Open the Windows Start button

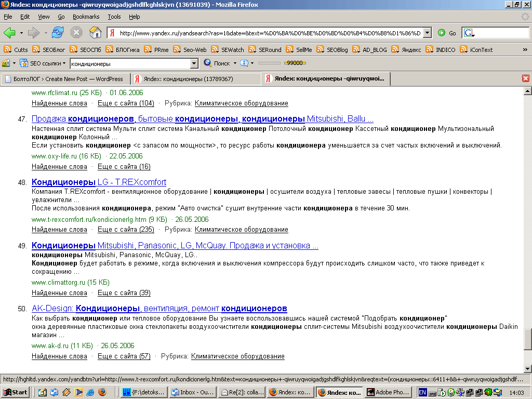pyautogui.click(x=15, y=392)
